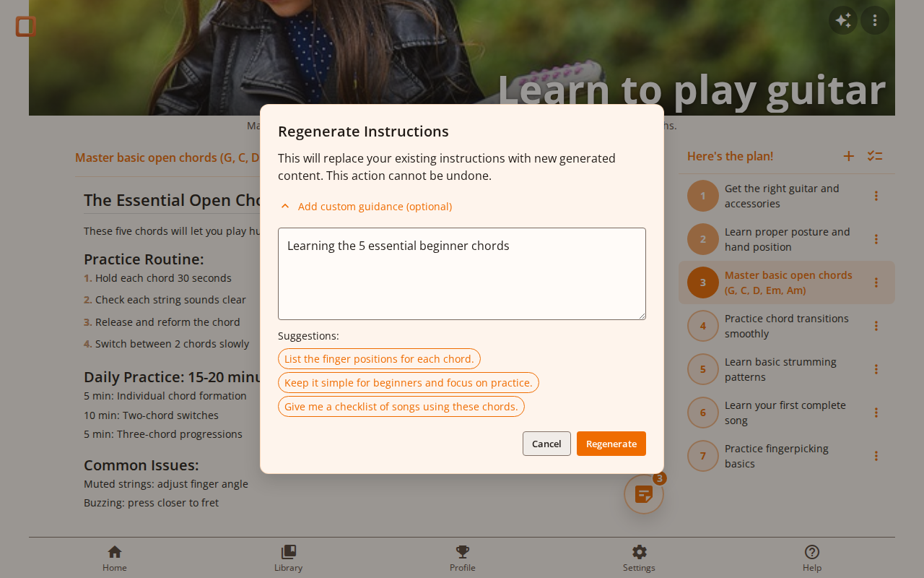Cancel the regenerate dialog
The width and height of the screenshot is (924, 578).
[x=546, y=444]
